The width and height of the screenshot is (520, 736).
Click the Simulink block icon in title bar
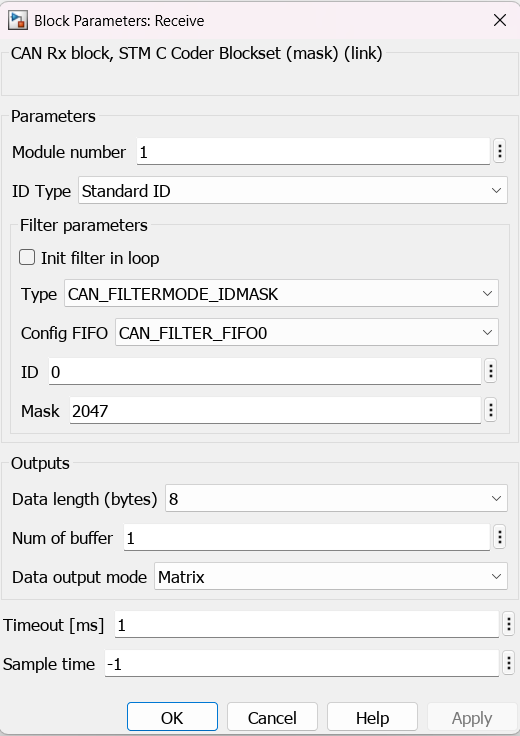click(17, 21)
